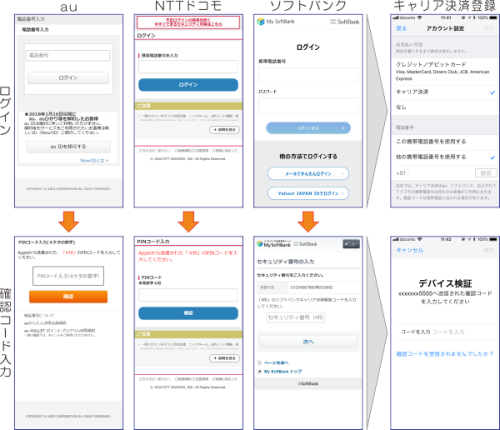This screenshot has width=500, height=430.
Task: Click the battery icon in the アカウント設定 status bar
Action: pos(494,17)
